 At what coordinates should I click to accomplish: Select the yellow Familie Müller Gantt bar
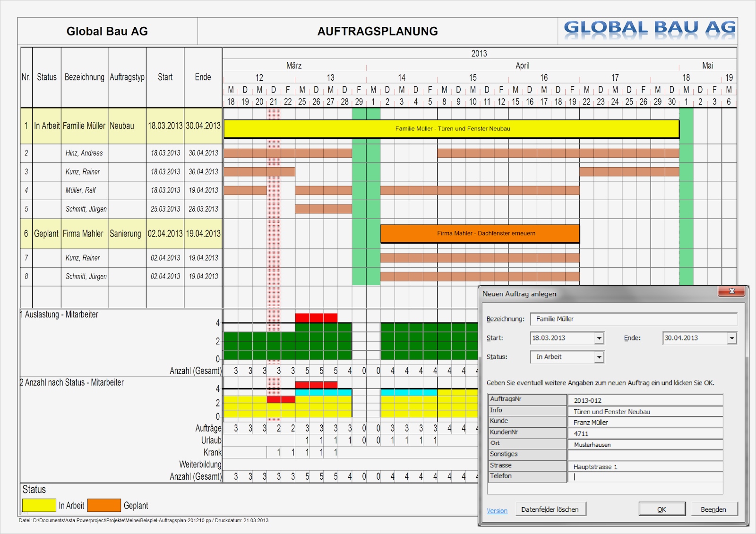tap(451, 128)
